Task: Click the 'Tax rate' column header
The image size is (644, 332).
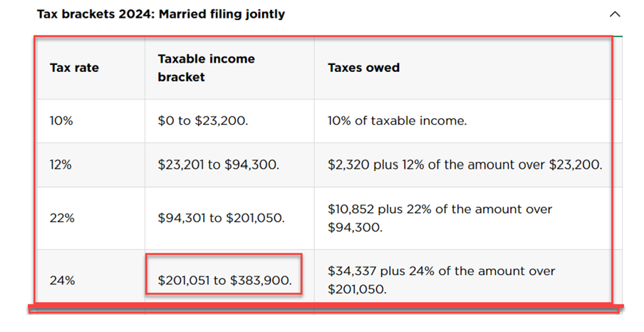Action: click(74, 68)
